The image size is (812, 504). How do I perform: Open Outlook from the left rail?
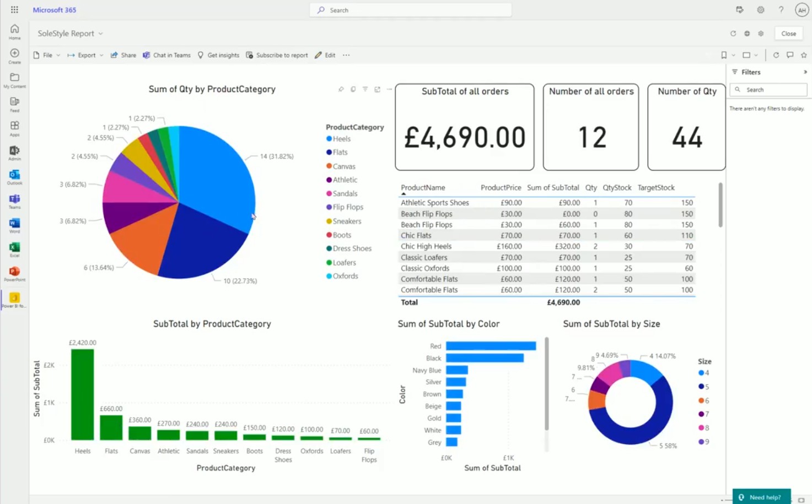pos(14,175)
